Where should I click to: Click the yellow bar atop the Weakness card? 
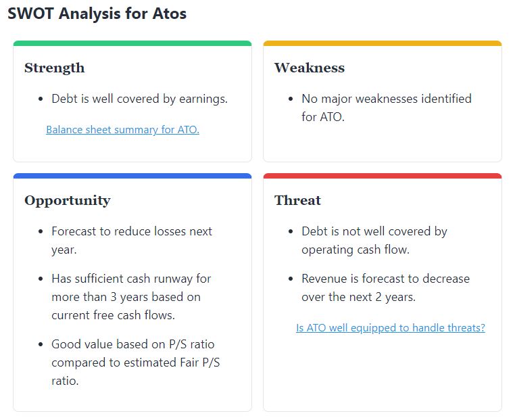(383, 43)
